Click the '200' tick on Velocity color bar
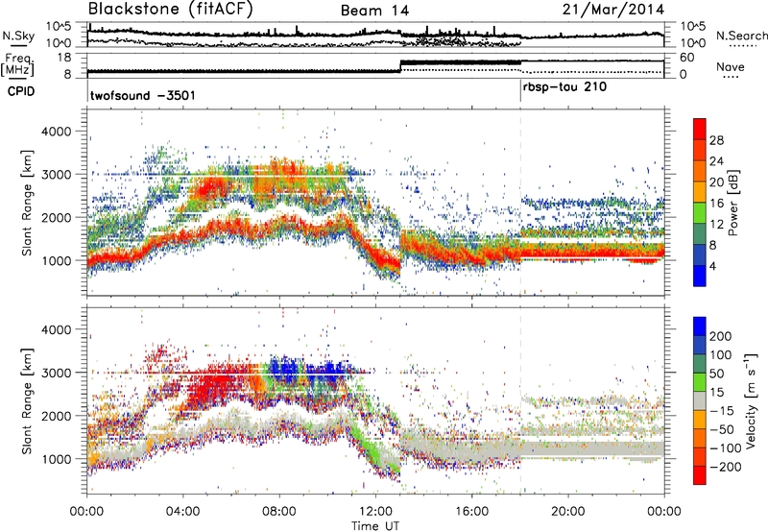Viewport: 768px width, 532px height. coord(721,336)
